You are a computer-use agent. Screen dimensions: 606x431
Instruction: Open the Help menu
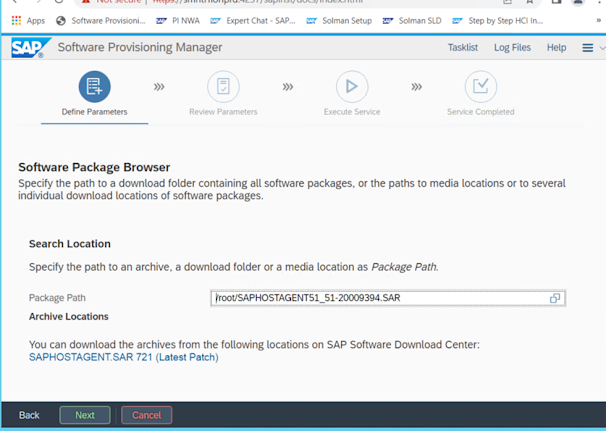(557, 48)
